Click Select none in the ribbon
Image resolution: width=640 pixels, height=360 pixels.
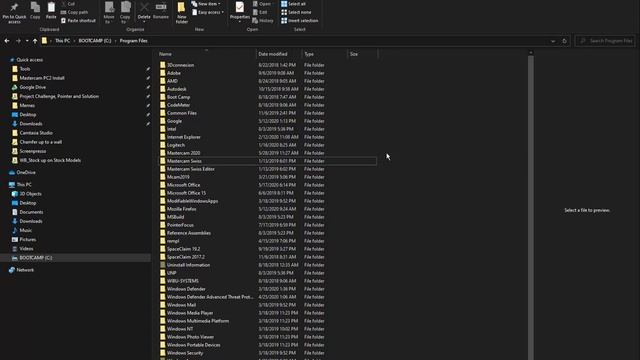[x=296, y=12]
